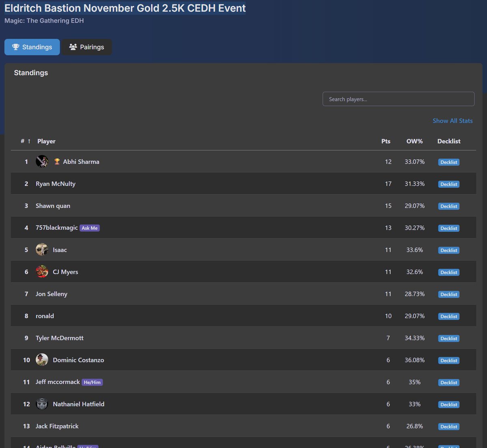Image resolution: width=487 pixels, height=448 pixels.
Task: Switch to the Pairings tab
Action: [86, 47]
